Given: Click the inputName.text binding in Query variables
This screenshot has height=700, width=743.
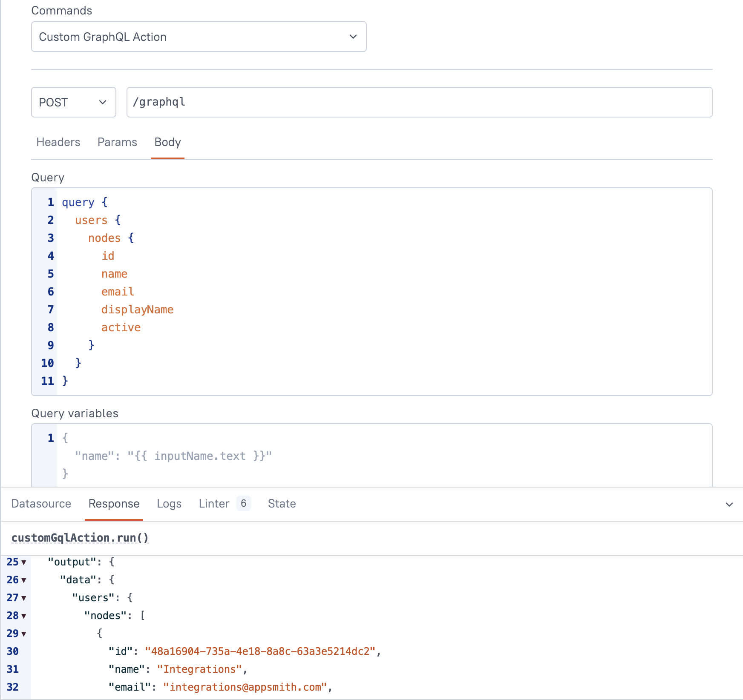Looking at the screenshot, I should click(x=200, y=456).
